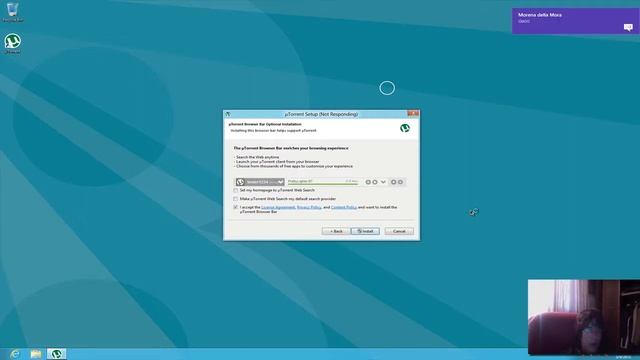Viewport: 640px width, 360px height.
Task: Click the µTorrent Setup (Not Responding) title text
Action: (321, 114)
